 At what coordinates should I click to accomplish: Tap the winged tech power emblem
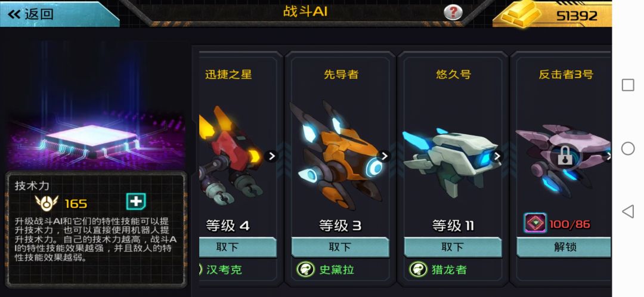(47, 203)
